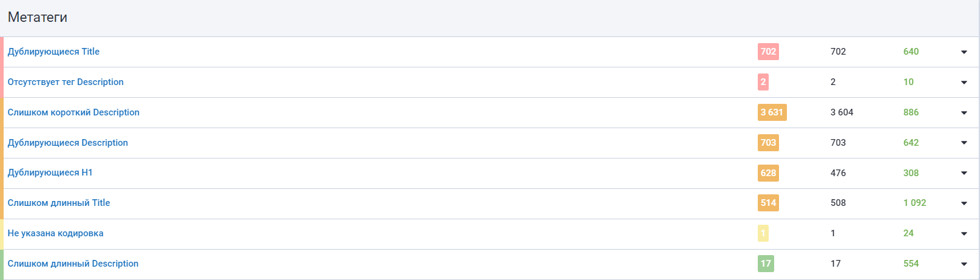
Task: Click the orange 3 631 count badge
Action: (772, 112)
